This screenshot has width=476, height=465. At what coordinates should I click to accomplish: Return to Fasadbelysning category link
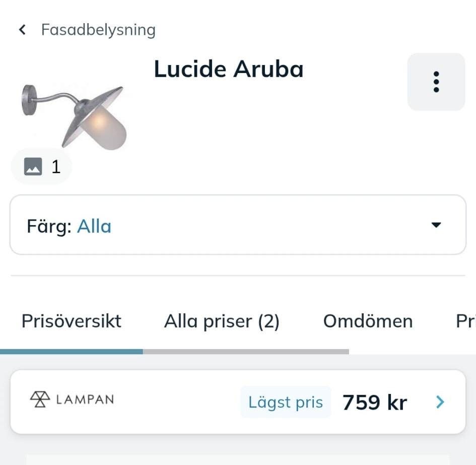point(98,30)
